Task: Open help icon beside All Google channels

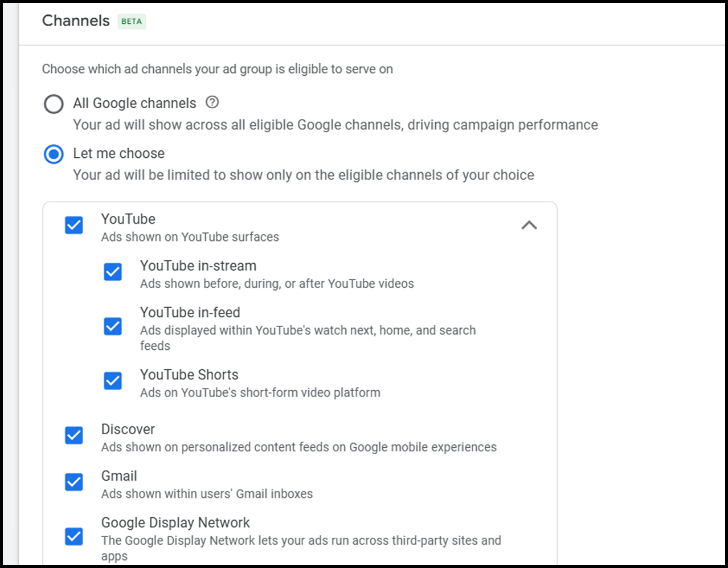Action: click(212, 103)
